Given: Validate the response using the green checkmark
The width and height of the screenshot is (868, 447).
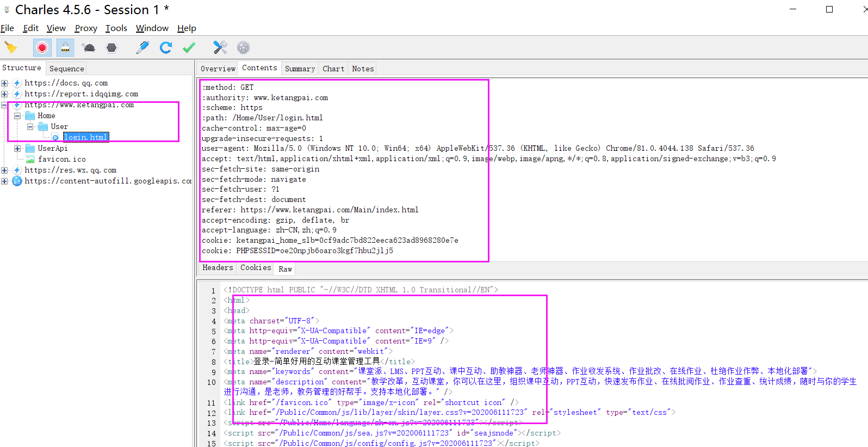Looking at the screenshot, I should 189,48.
